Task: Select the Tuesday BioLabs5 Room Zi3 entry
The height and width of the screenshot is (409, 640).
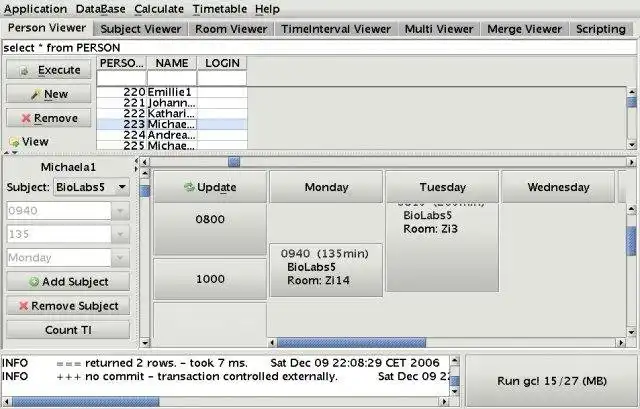Action: point(442,247)
